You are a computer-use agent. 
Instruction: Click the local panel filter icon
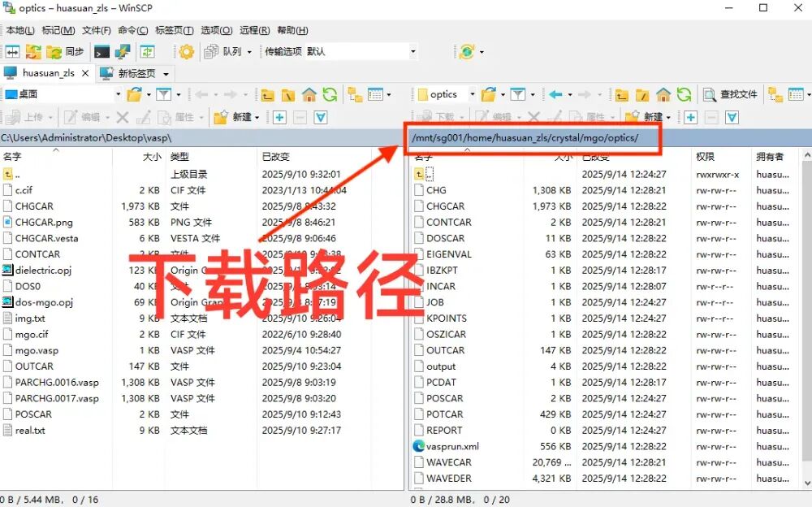coord(163,94)
